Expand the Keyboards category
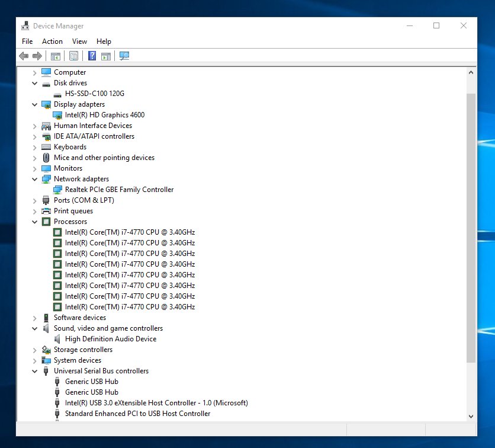 [x=35, y=147]
